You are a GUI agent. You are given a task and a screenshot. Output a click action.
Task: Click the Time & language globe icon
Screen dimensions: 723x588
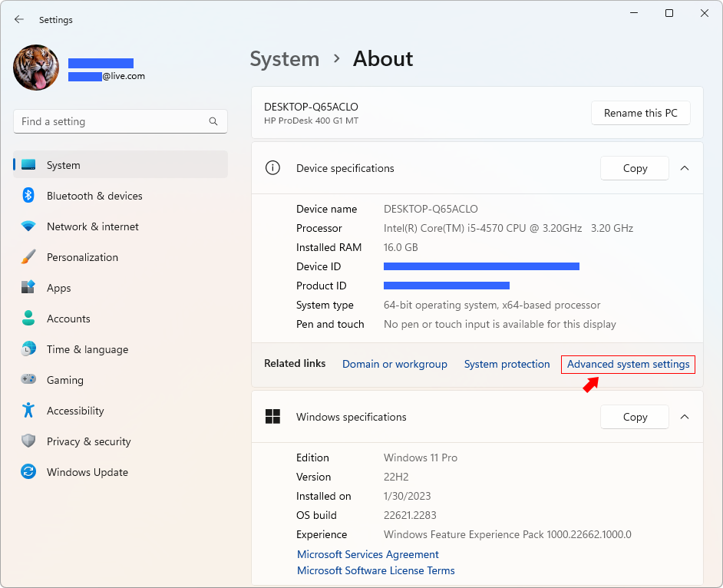(x=28, y=349)
